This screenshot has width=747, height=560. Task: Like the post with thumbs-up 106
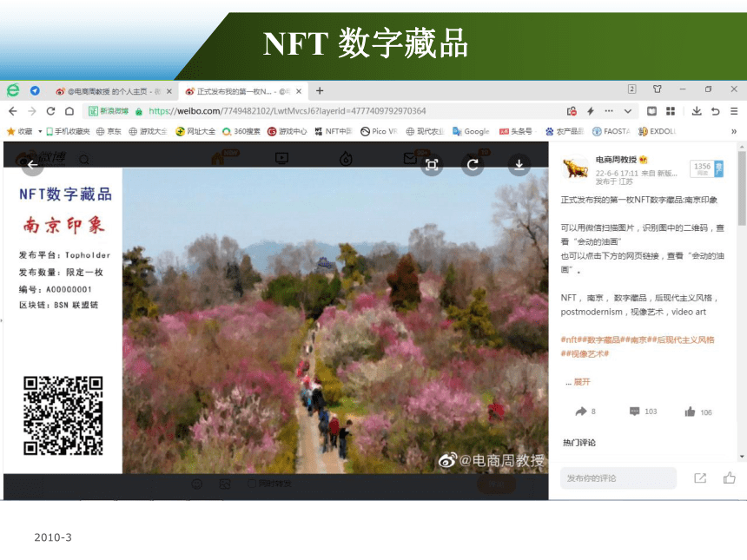click(x=698, y=412)
